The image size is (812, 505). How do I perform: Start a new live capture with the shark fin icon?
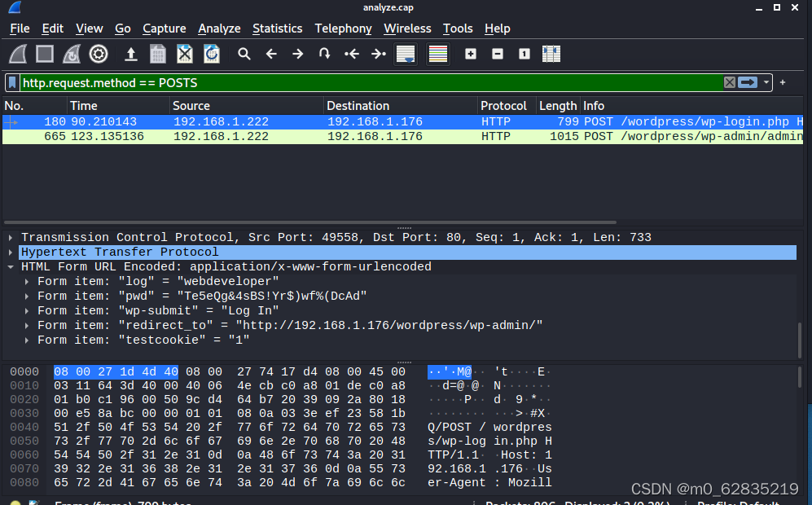pyautogui.click(x=17, y=54)
